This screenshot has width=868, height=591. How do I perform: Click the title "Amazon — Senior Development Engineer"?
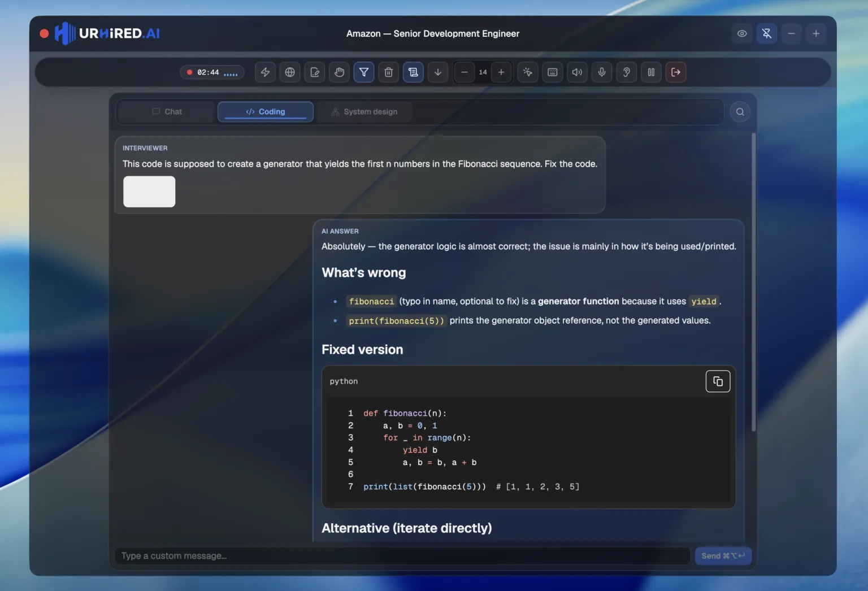pyautogui.click(x=433, y=34)
